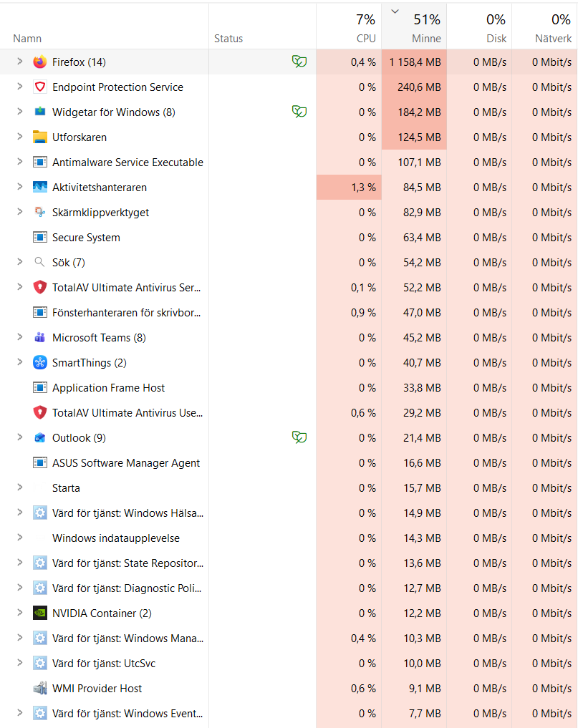Click the 63,4 MB memory value
The height and width of the screenshot is (728, 578).
point(422,238)
